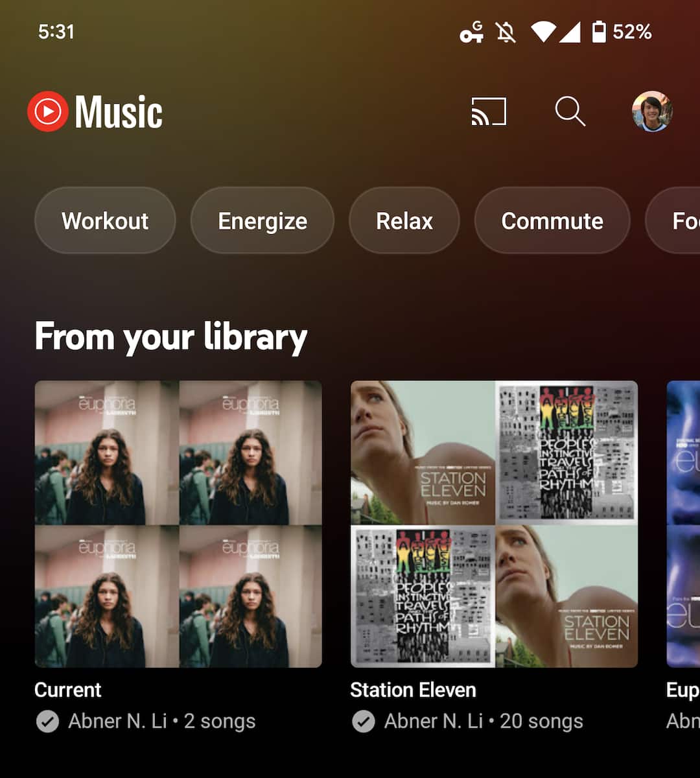The image size is (700, 778).
Task: Open the account profile avatar
Action: [652, 112]
